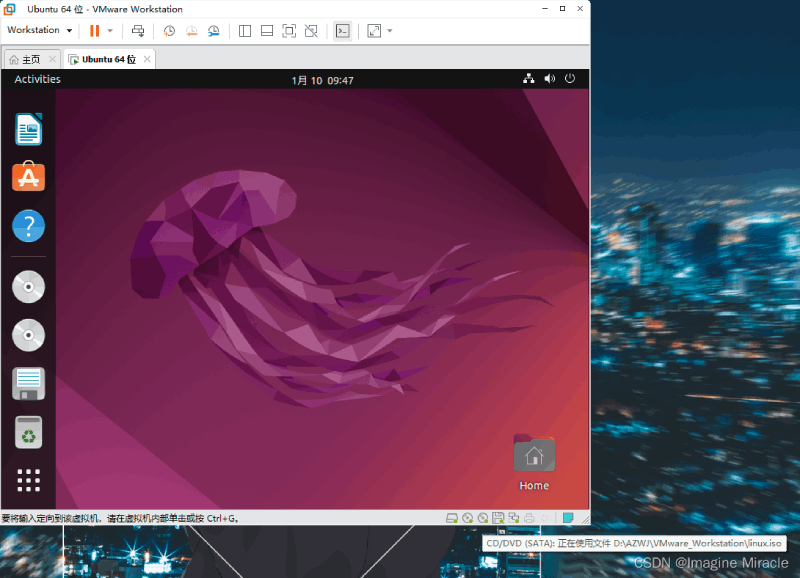Screen dimensions: 800x578
Task: Open the Ubuntu Activities overview
Action: click(x=37, y=79)
